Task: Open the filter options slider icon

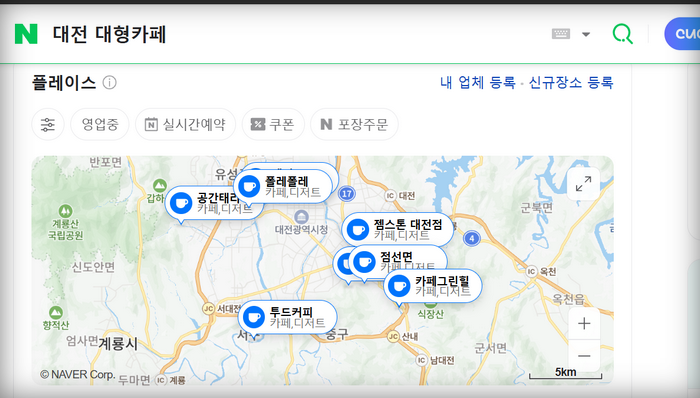Action: point(48,124)
